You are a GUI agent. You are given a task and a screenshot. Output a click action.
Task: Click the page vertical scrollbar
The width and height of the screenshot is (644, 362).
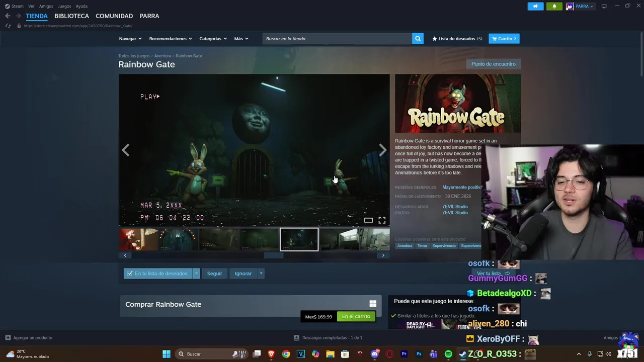[x=641, y=55]
